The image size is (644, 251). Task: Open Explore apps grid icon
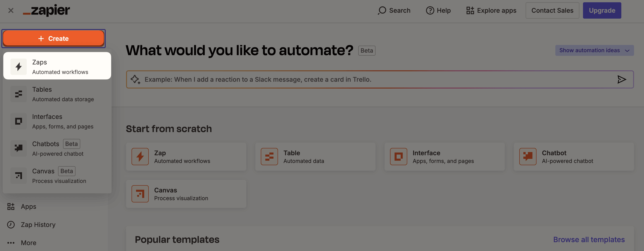point(470,10)
